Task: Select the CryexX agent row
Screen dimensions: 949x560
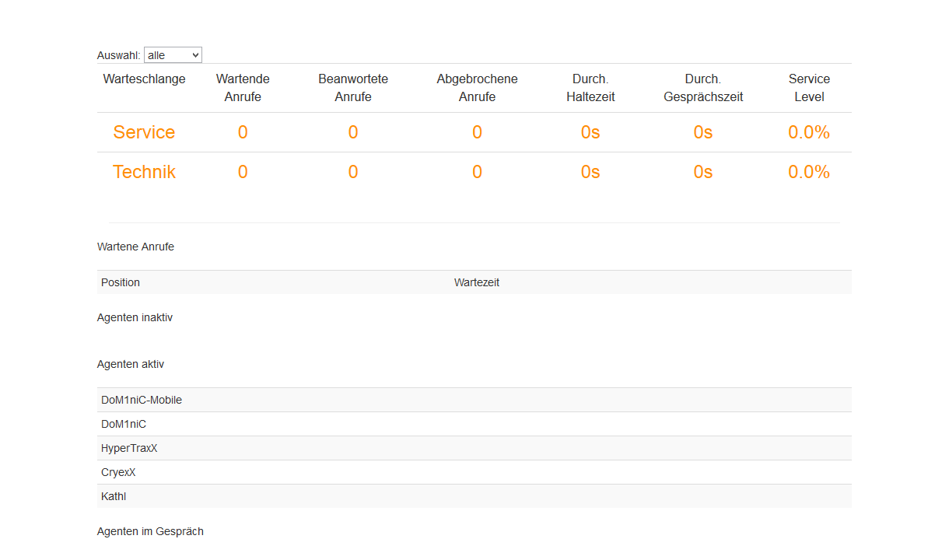Action: pyautogui.click(x=118, y=472)
